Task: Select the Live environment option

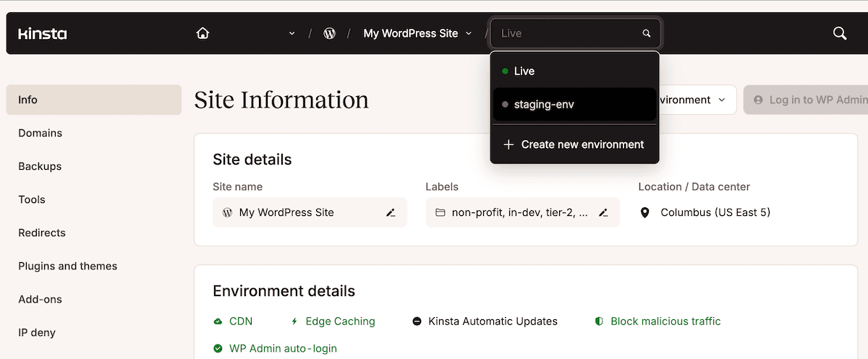Action: [574, 71]
